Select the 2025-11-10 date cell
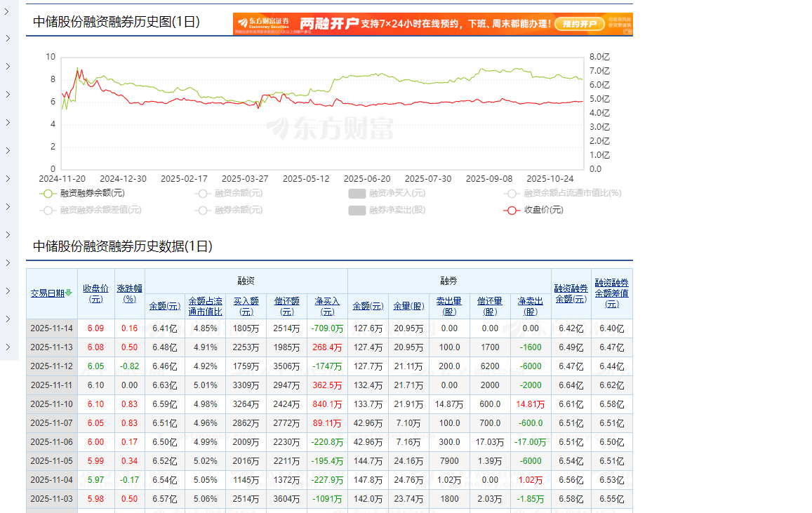 click(52, 404)
